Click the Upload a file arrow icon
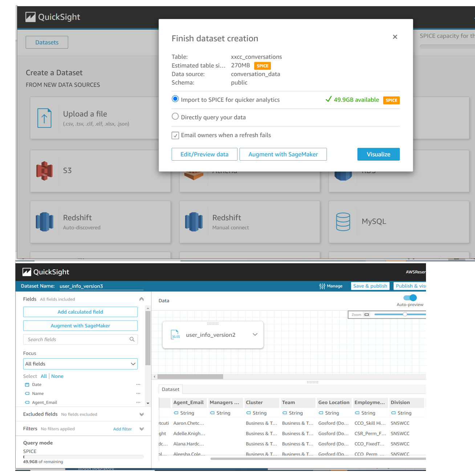Image resolution: width=475 pixels, height=476 pixels. coord(44,118)
